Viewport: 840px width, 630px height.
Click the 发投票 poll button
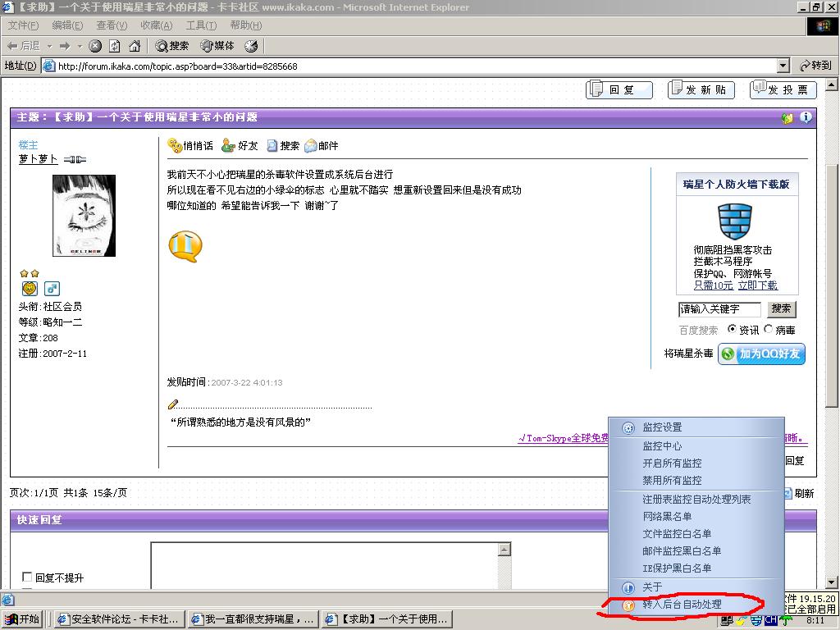pos(783,89)
